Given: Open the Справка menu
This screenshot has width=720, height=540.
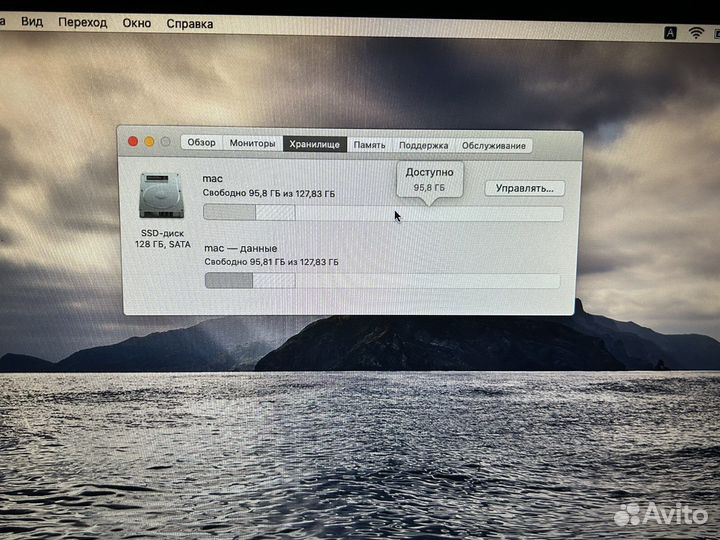Looking at the screenshot, I should coord(190,24).
